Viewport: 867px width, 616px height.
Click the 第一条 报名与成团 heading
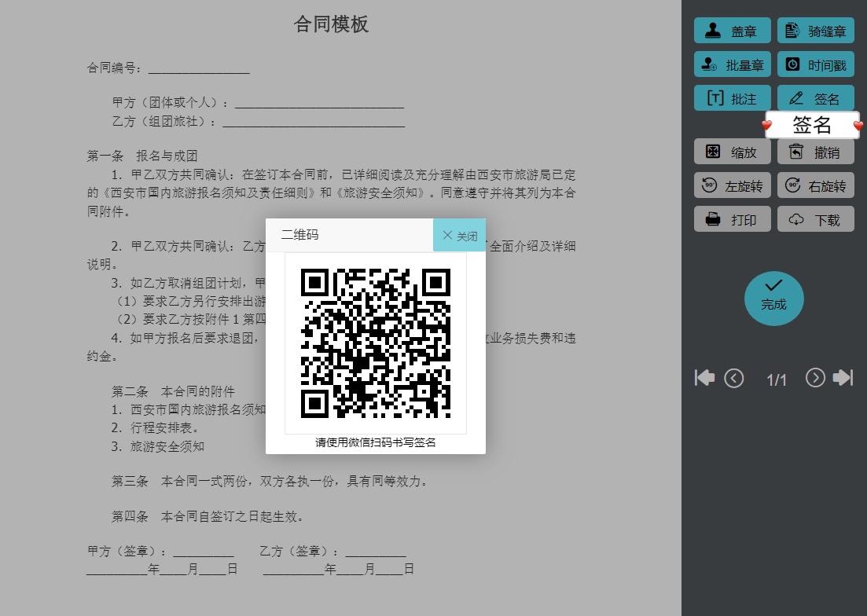[142, 156]
